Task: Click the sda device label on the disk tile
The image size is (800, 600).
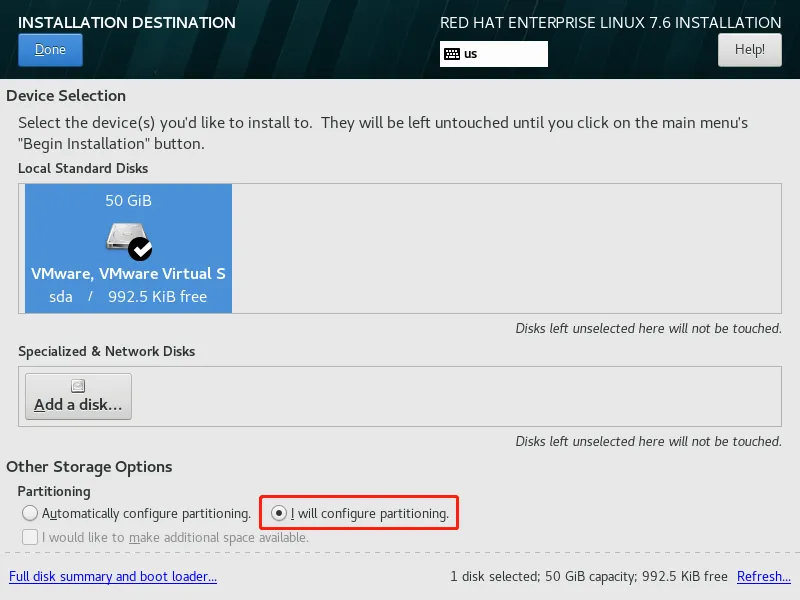Action: (x=60, y=296)
